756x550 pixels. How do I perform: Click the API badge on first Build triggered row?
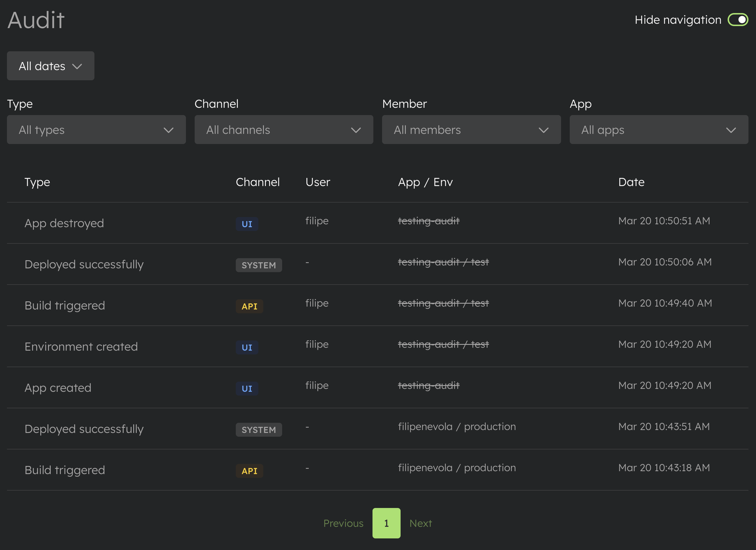click(249, 306)
